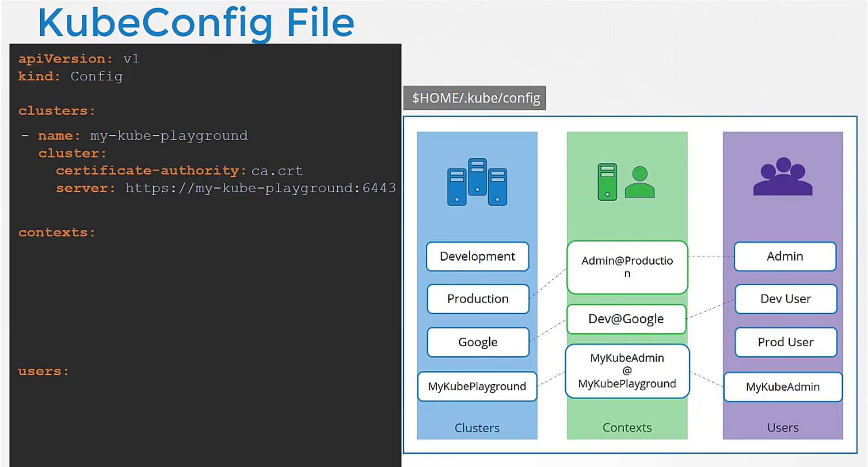Image resolution: width=868 pixels, height=467 pixels.
Task: Click the blue server cluster icon
Action: pyautogui.click(x=477, y=182)
